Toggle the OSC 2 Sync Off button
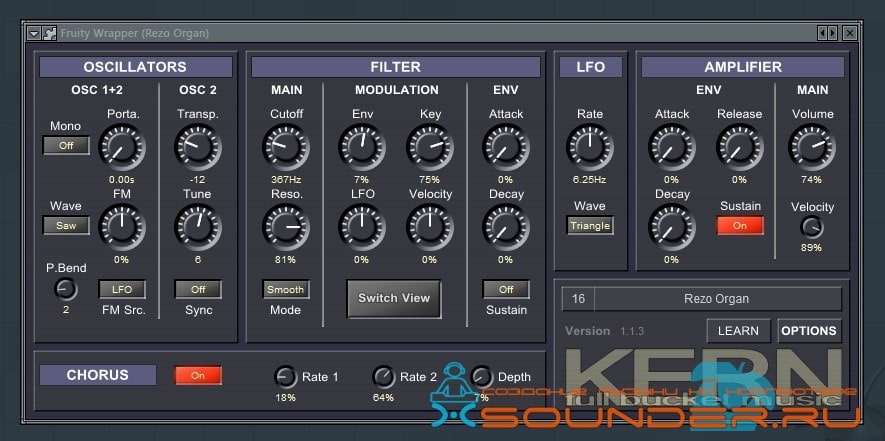 coord(198,289)
